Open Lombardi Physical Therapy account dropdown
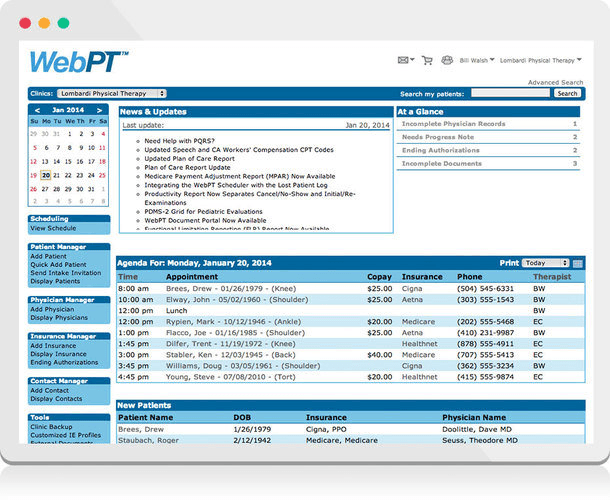The image size is (610, 500). 540,60
